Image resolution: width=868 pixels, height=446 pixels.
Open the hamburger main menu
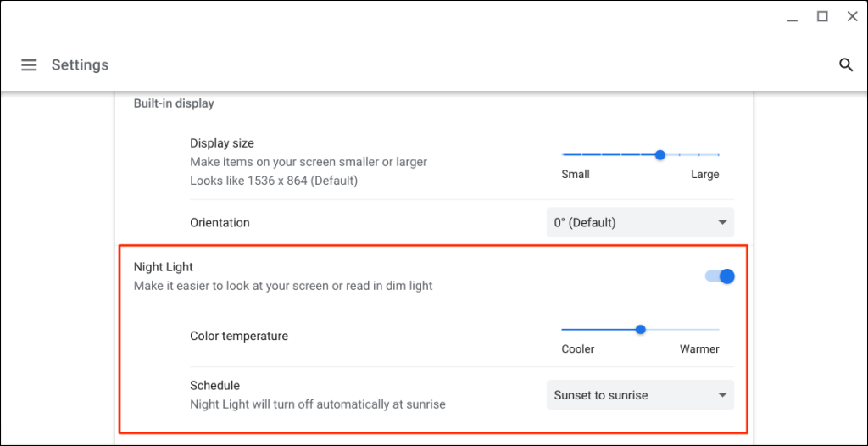(x=29, y=65)
